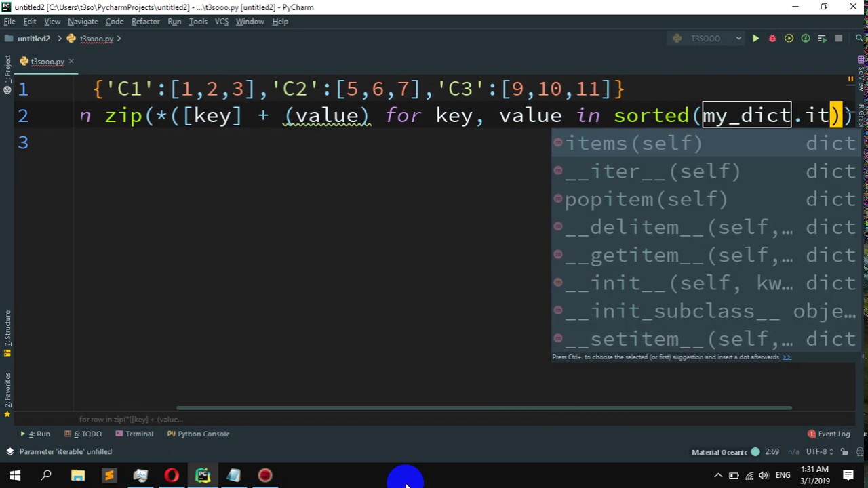This screenshot has height=488, width=868.
Task: Open Opera browser from taskbar
Action: tap(172, 476)
